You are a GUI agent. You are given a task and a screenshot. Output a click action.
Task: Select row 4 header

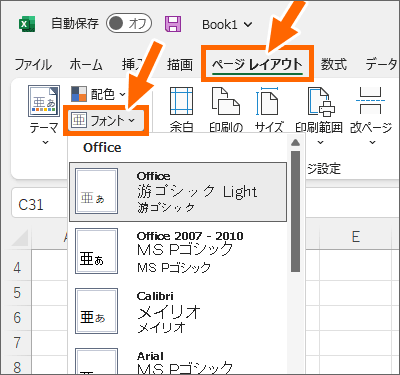tap(17, 267)
